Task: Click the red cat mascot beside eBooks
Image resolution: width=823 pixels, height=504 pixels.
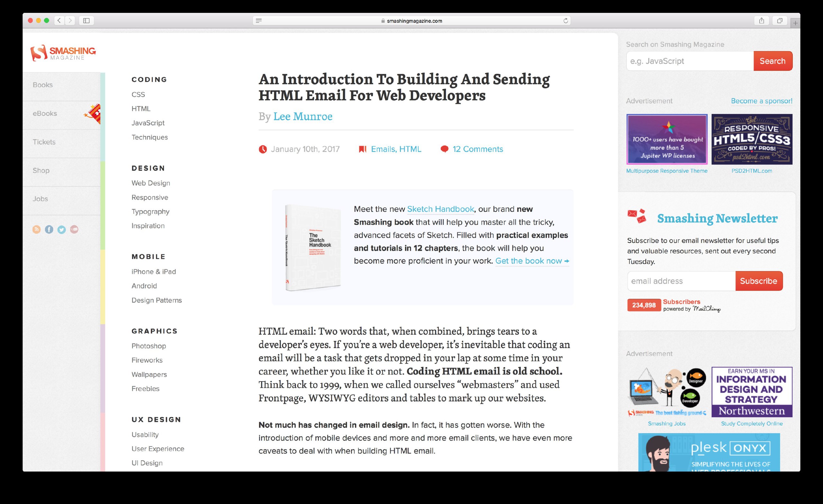Action: click(x=93, y=114)
